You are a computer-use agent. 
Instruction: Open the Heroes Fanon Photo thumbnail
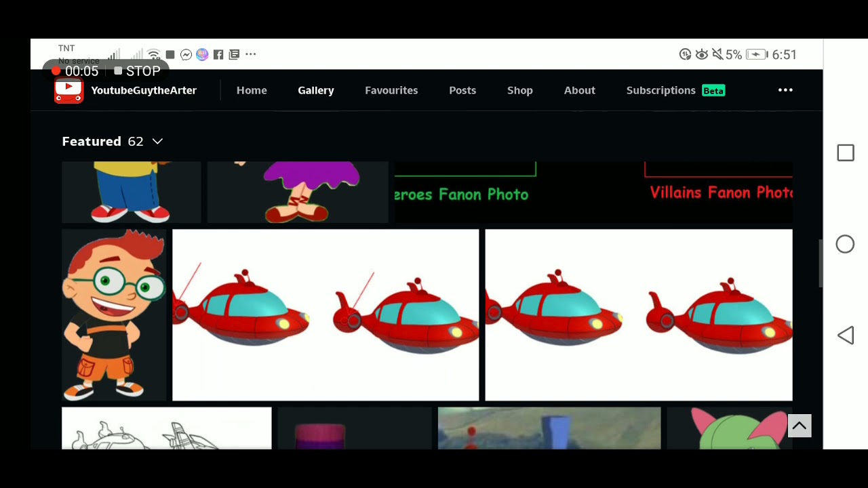[465, 192]
